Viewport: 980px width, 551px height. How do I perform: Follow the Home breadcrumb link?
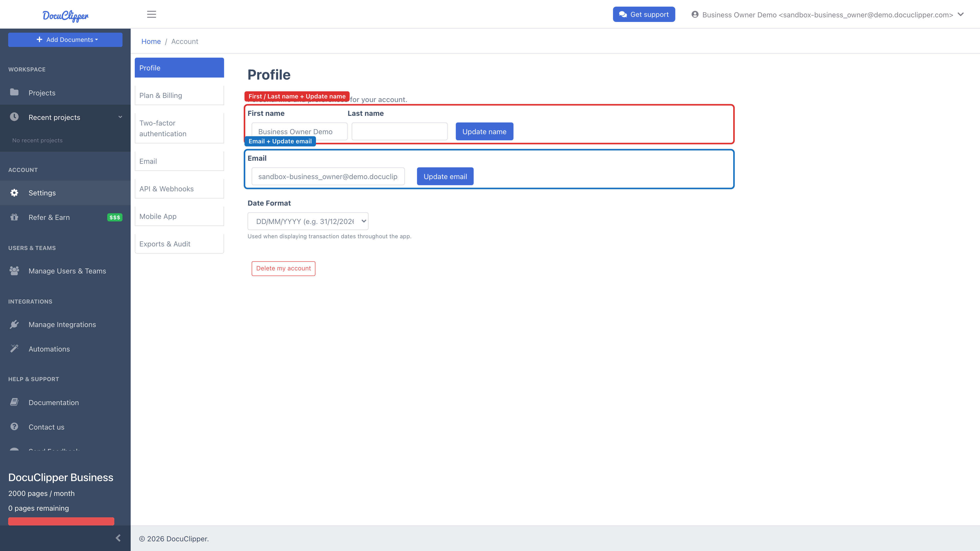(151, 41)
